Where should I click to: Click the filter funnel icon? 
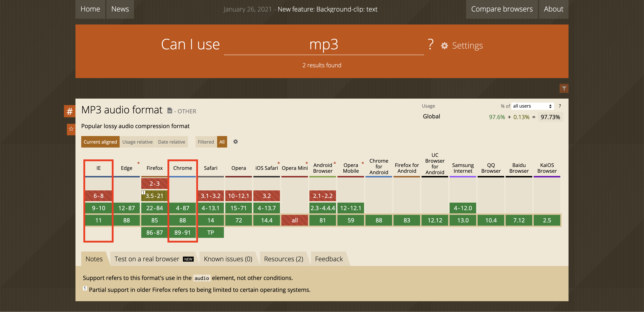564,88
